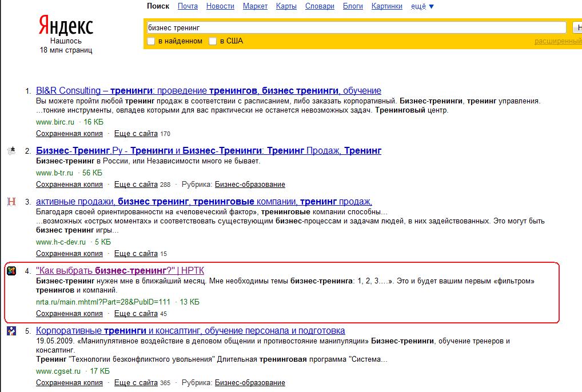Image resolution: width=582 pixels, height=392 pixels.
Task: Open the Почта tab
Action: (188, 6)
